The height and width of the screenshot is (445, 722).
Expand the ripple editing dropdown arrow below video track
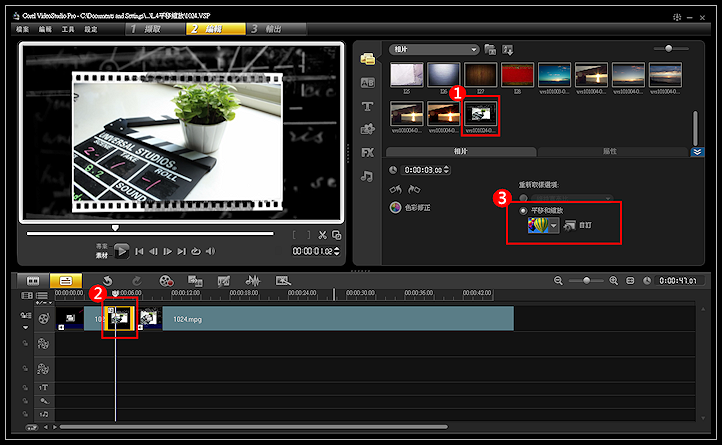tap(25, 328)
